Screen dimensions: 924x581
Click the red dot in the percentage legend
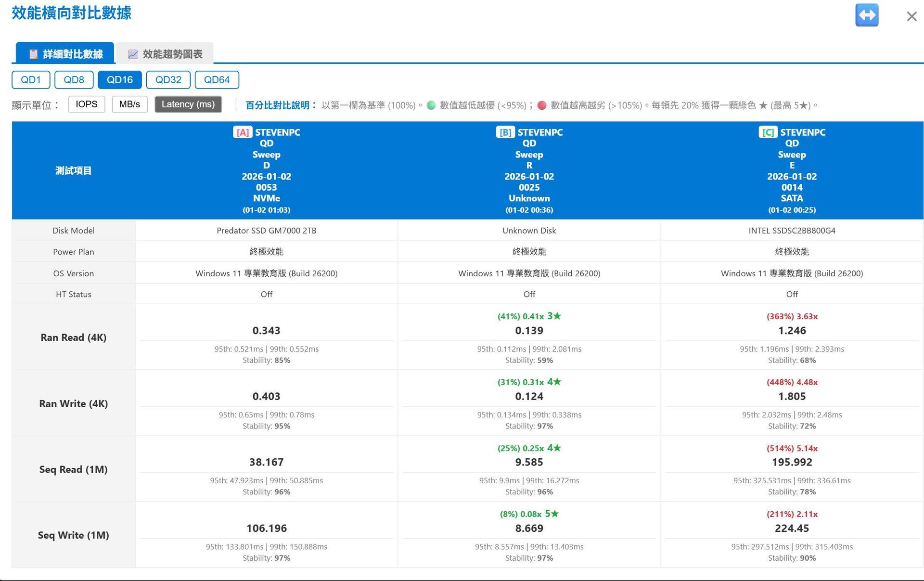click(542, 105)
